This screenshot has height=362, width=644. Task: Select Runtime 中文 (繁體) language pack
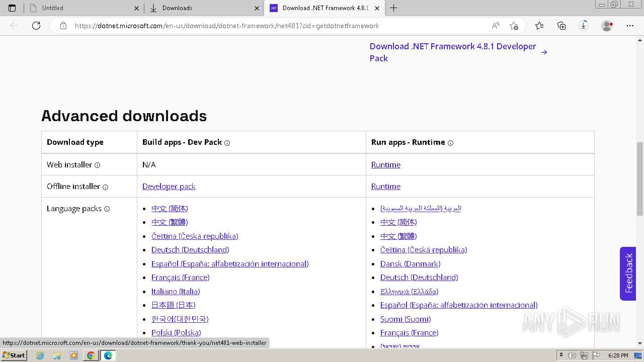click(x=398, y=236)
